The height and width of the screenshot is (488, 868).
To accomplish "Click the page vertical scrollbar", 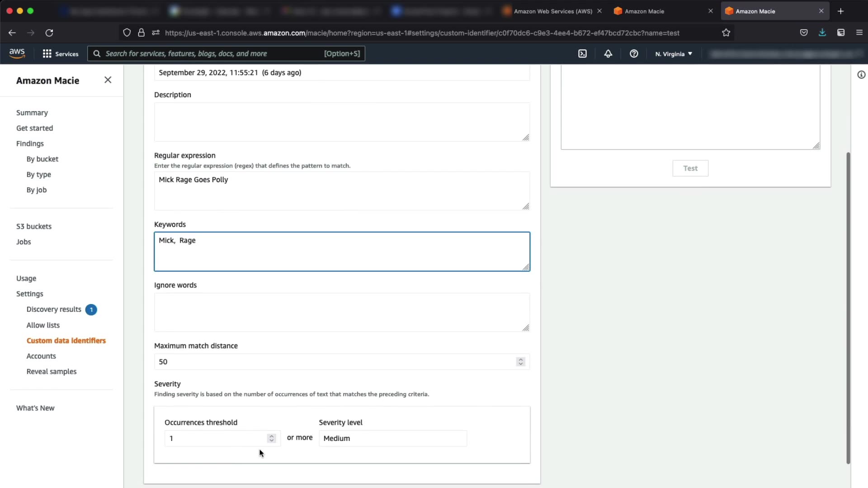I will [x=848, y=307].
